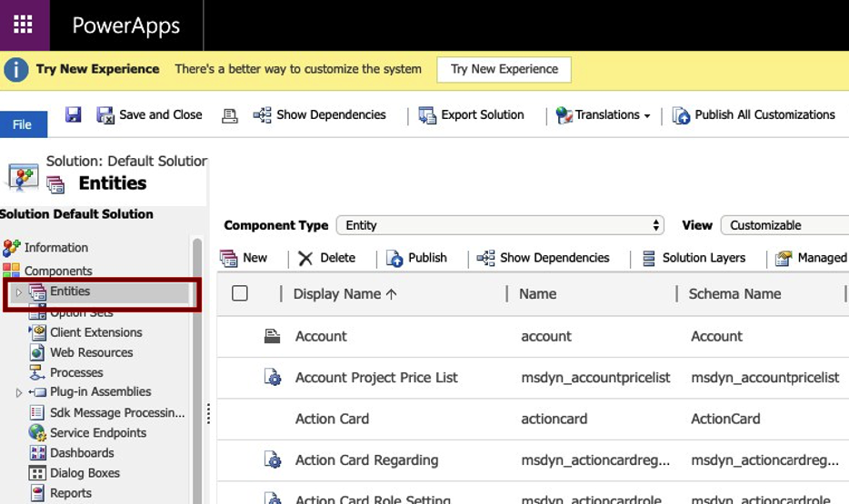This screenshot has width=849, height=504.
Task: Click Publish All Customizations label
Action: click(764, 114)
